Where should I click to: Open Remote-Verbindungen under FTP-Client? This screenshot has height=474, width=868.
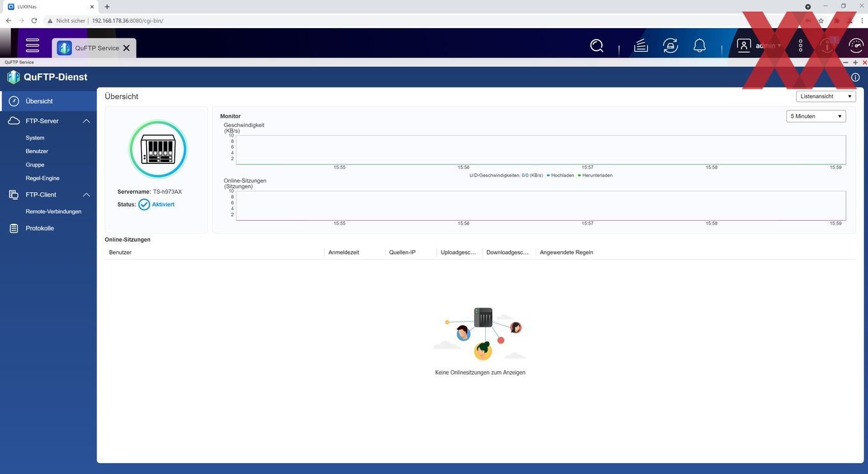coord(54,211)
